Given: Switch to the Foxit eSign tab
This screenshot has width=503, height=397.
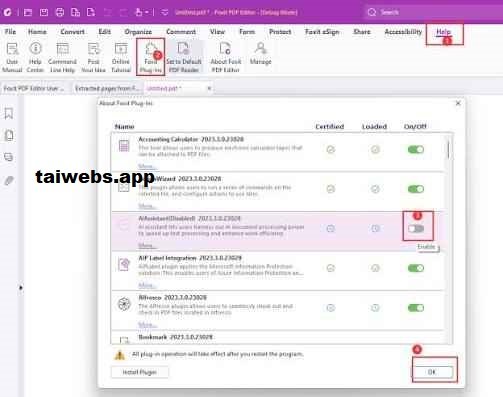Looking at the screenshot, I should click(322, 32).
